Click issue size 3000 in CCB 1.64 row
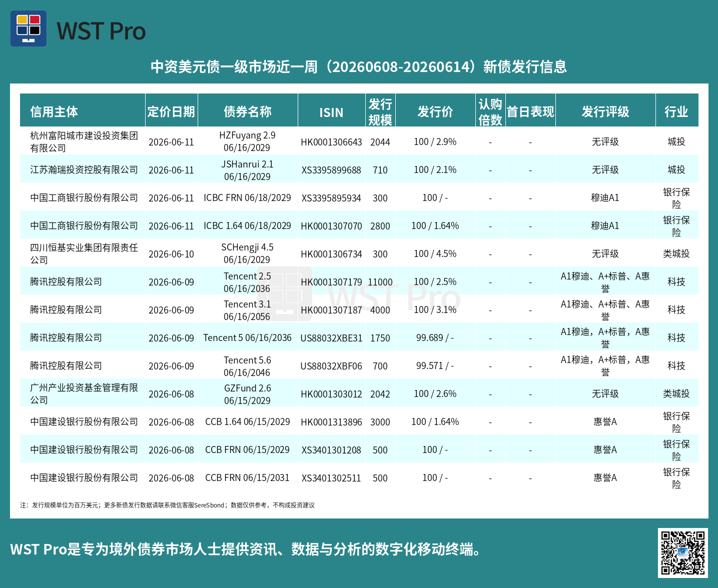 tap(380, 422)
